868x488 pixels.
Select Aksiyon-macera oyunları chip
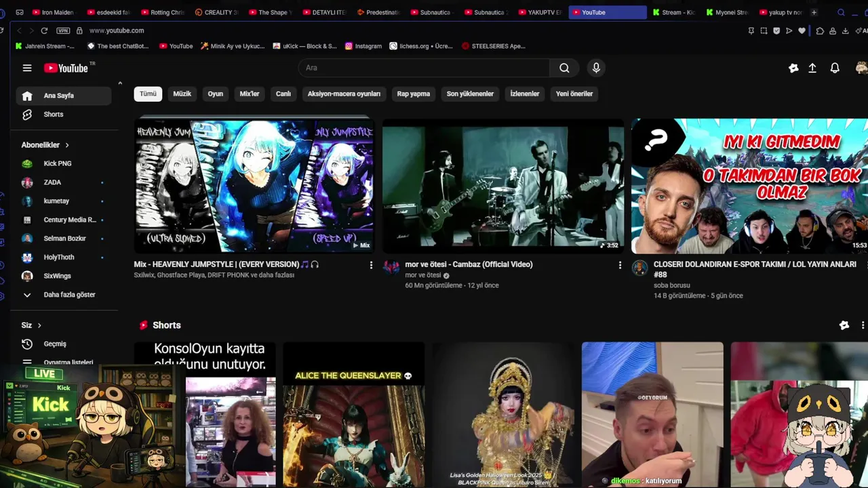point(344,94)
